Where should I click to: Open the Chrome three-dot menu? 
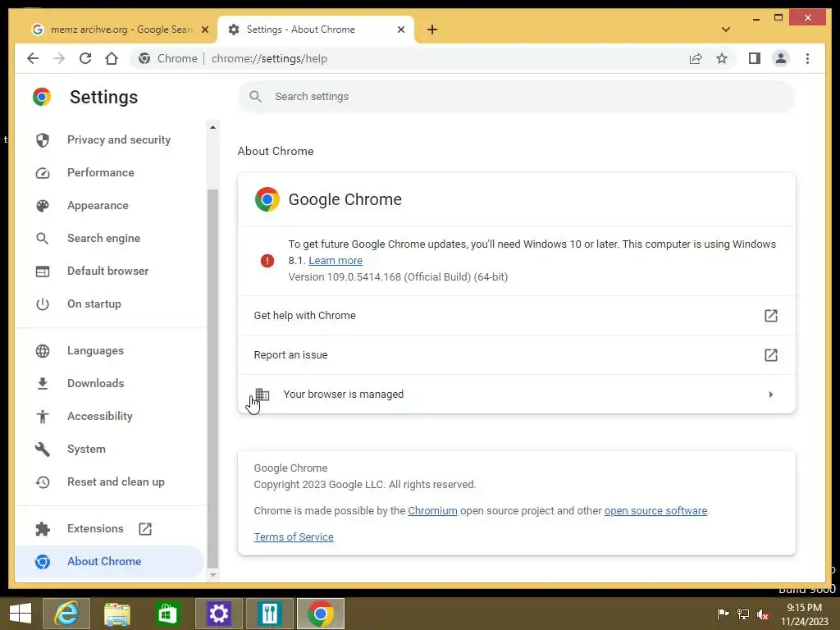(x=807, y=58)
